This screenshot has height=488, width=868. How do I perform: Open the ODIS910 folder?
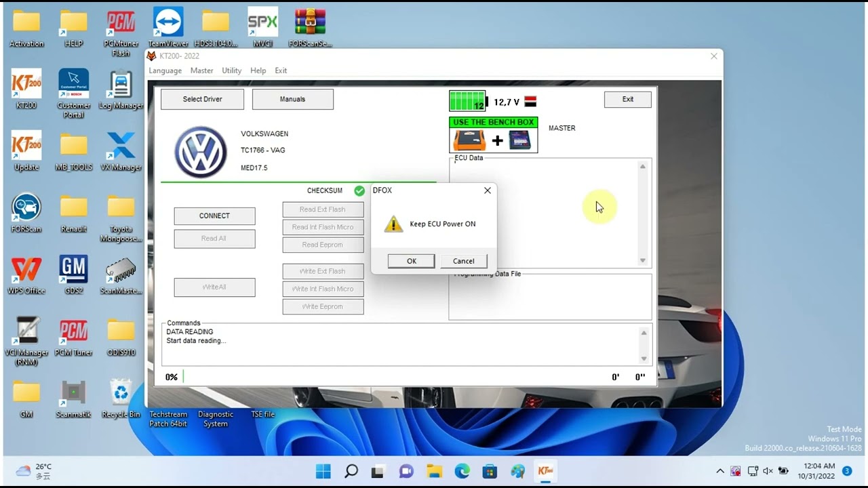click(121, 337)
